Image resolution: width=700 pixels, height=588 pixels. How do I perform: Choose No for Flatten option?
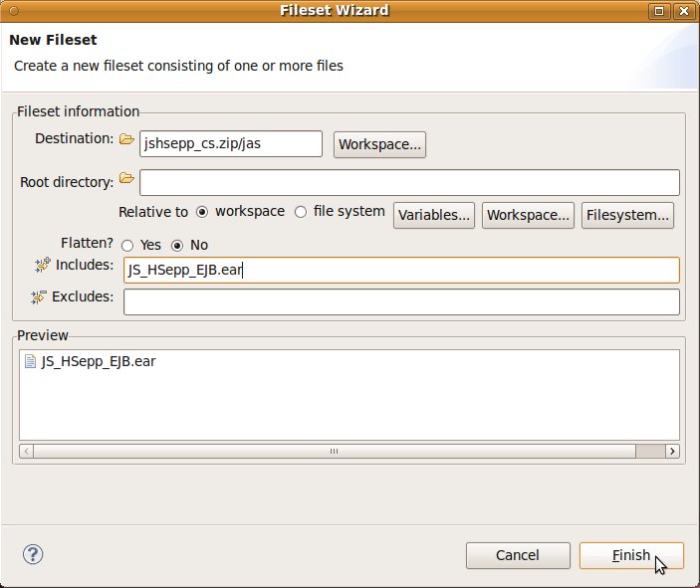click(x=178, y=245)
